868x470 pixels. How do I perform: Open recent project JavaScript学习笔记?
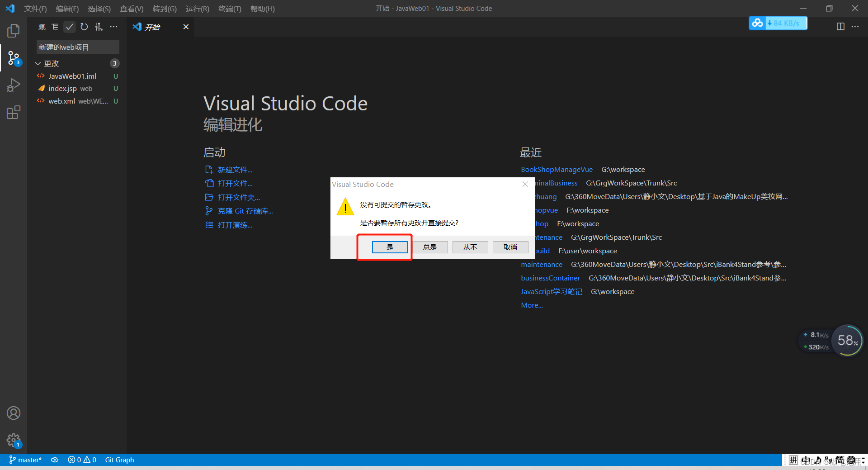pos(552,291)
